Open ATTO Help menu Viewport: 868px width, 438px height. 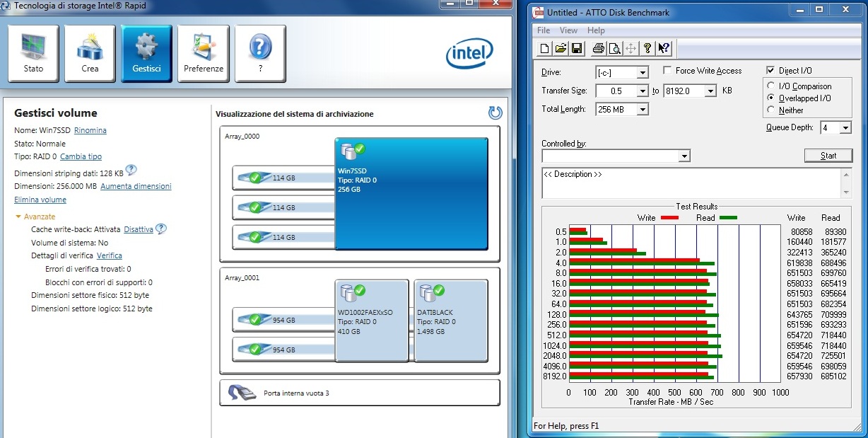596,30
